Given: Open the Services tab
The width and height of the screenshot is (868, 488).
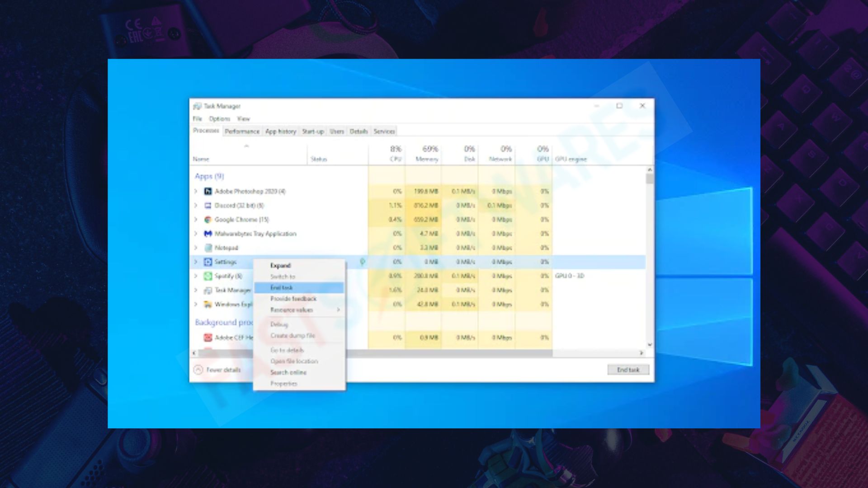Looking at the screenshot, I should [x=384, y=131].
